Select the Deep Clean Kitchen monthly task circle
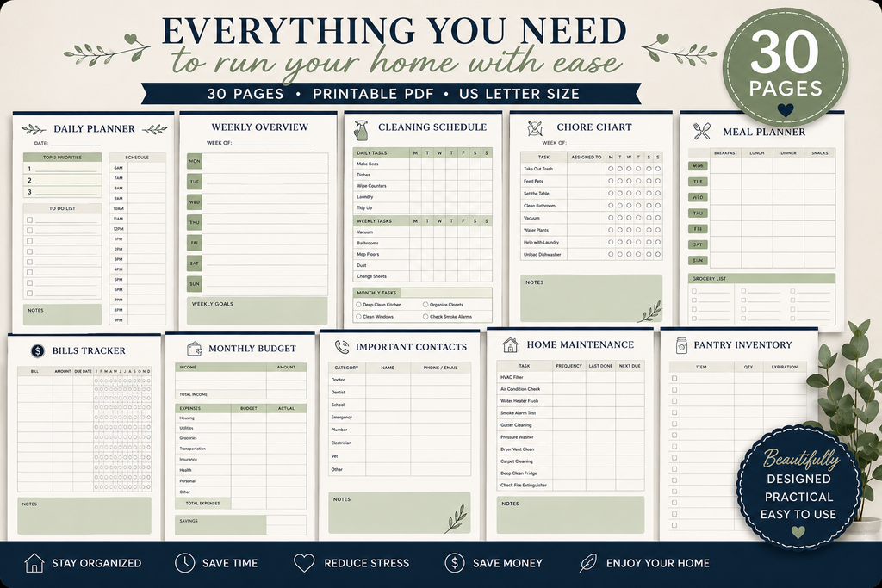Image resolution: width=882 pixels, height=588 pixels. point(359,305)
